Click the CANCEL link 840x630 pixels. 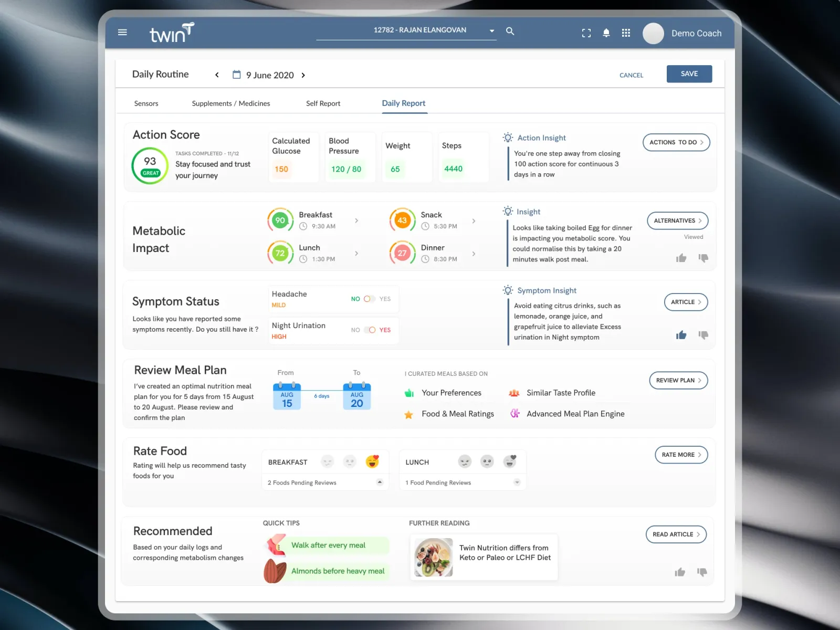631,75
